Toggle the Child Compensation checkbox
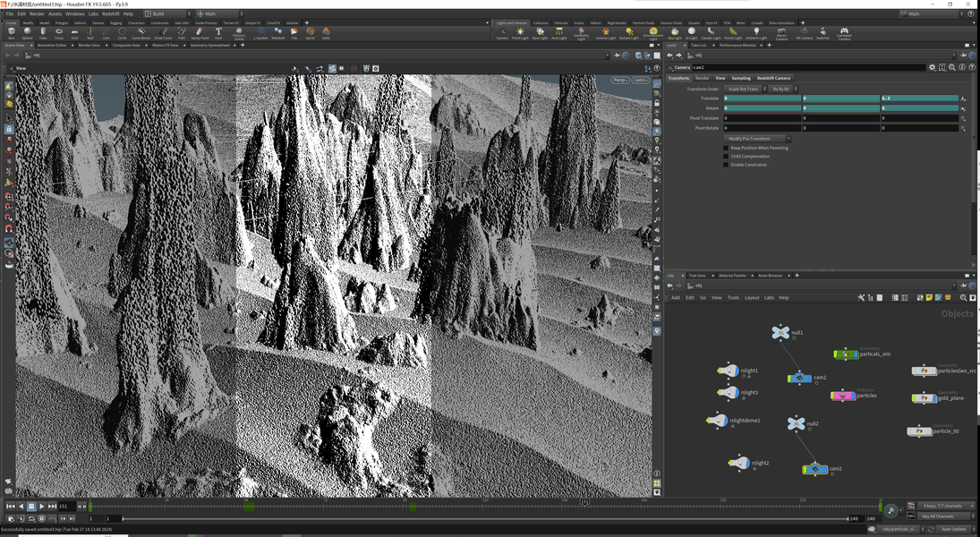This screenshot has height=537, width=980. [726, 157]
